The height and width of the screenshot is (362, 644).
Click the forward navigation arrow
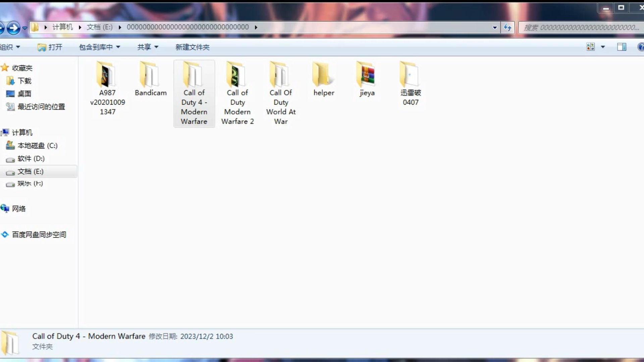coord(13,27)
